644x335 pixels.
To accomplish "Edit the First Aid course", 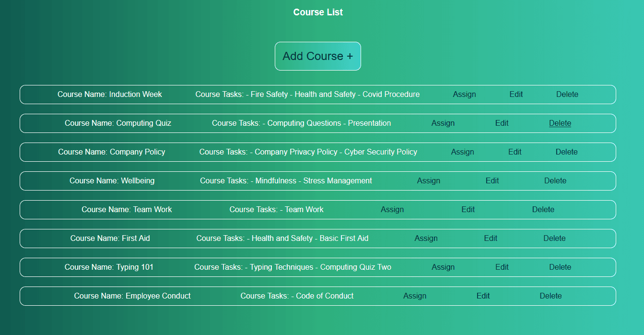I will tap(490, 239).
